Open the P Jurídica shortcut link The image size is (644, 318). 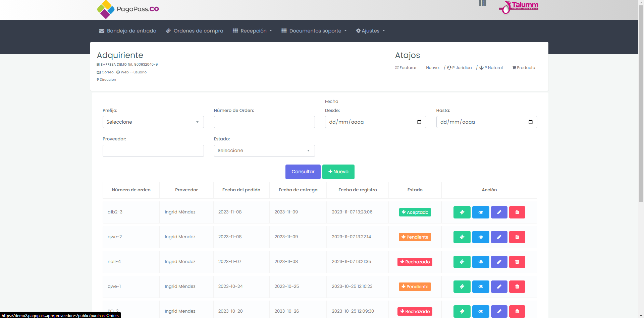[460, 68]
